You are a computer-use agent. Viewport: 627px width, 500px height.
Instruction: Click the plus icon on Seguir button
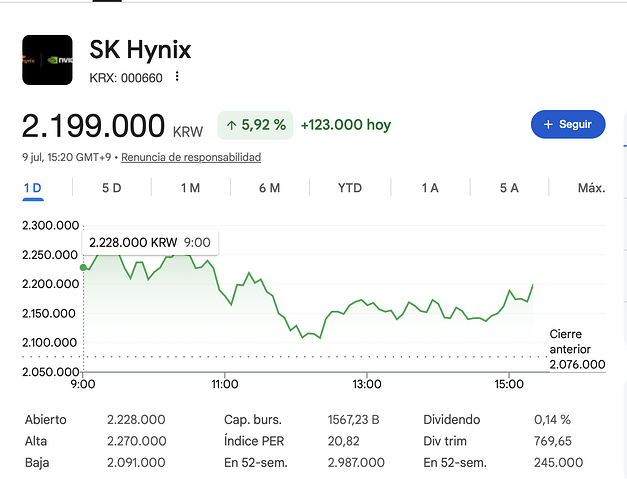click(x=548, y=124)
